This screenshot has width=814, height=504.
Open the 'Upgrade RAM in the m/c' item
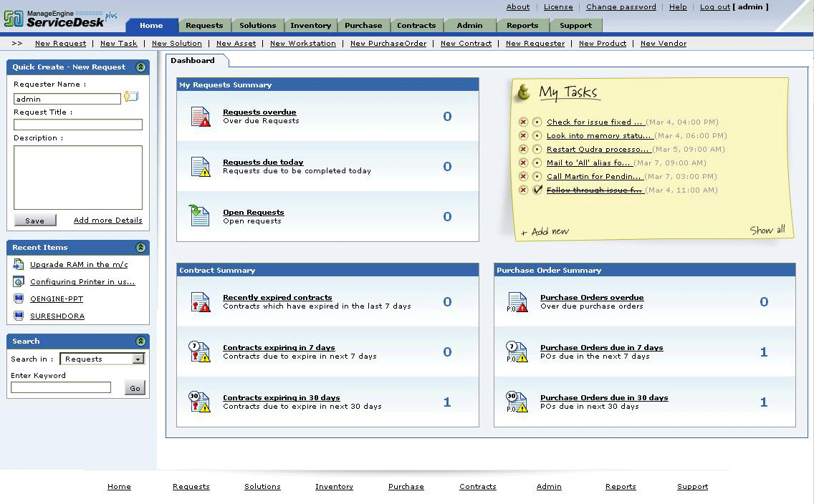pyautogui.click(x=79, y=264)
